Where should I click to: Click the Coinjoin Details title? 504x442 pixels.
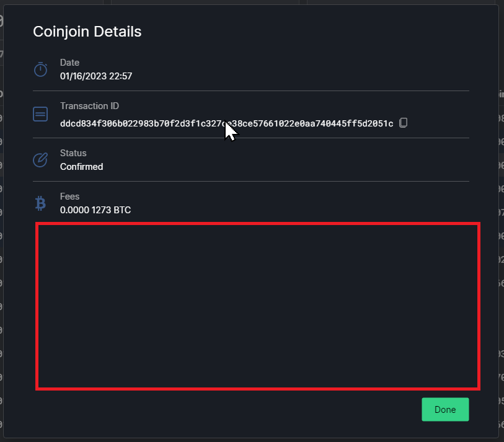point(87,31)
